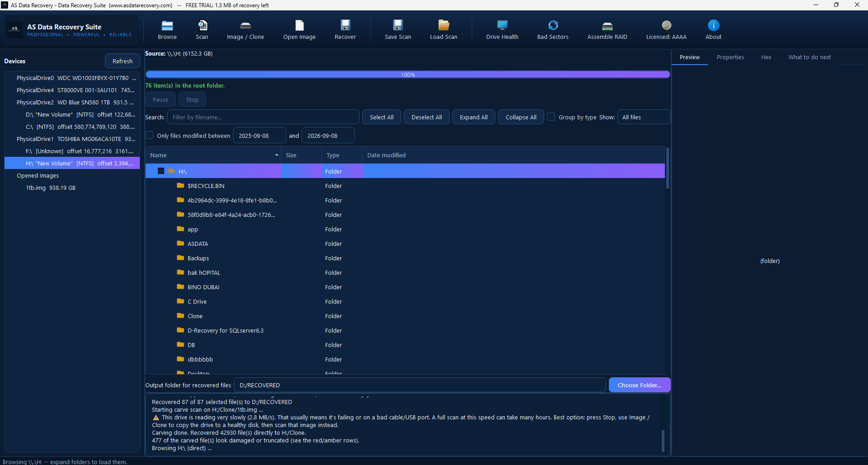Click the folder icon beside Backups
This screenshot has width=868, height=465.
pyautogui.click(x=180, y=258)
